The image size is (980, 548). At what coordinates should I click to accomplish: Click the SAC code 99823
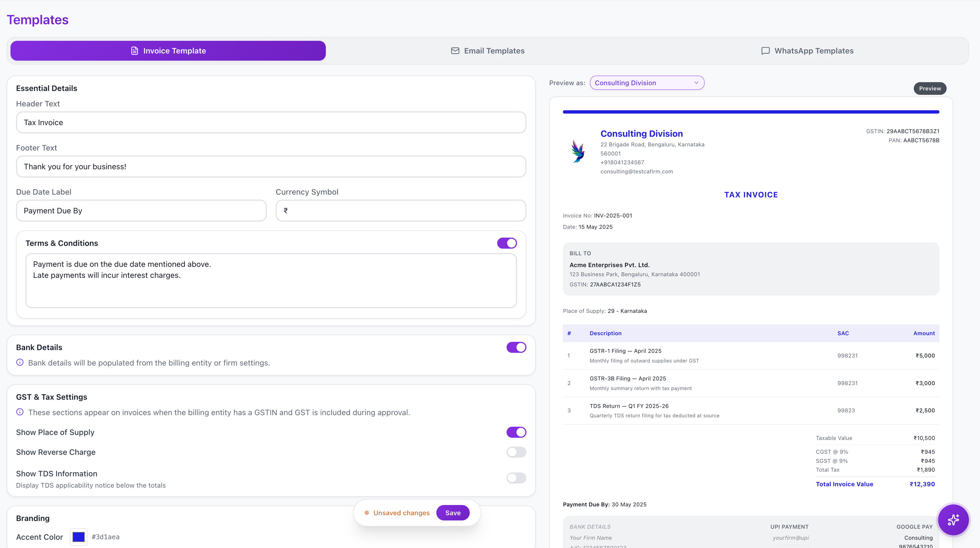(x=846, y=410)
